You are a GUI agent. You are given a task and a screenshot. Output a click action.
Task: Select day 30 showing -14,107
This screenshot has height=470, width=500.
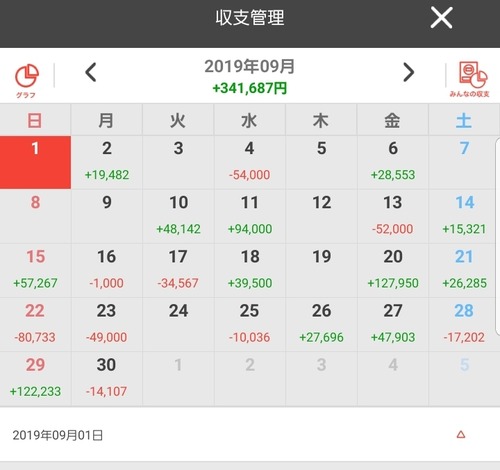[107, 379]
